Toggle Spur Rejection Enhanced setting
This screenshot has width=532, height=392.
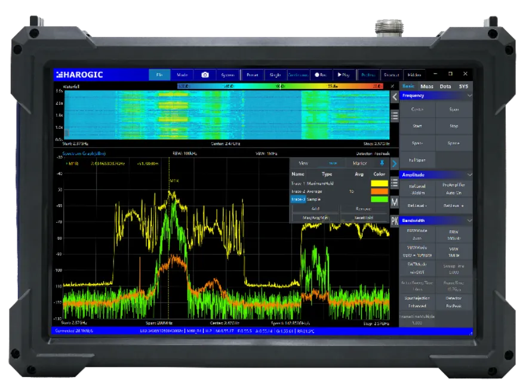coord(417,301)
